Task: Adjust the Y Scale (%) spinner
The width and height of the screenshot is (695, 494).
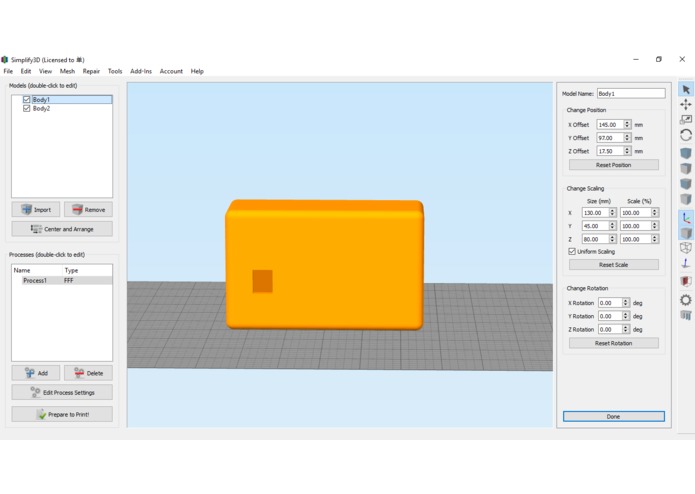Action: [x=654, y=226]
